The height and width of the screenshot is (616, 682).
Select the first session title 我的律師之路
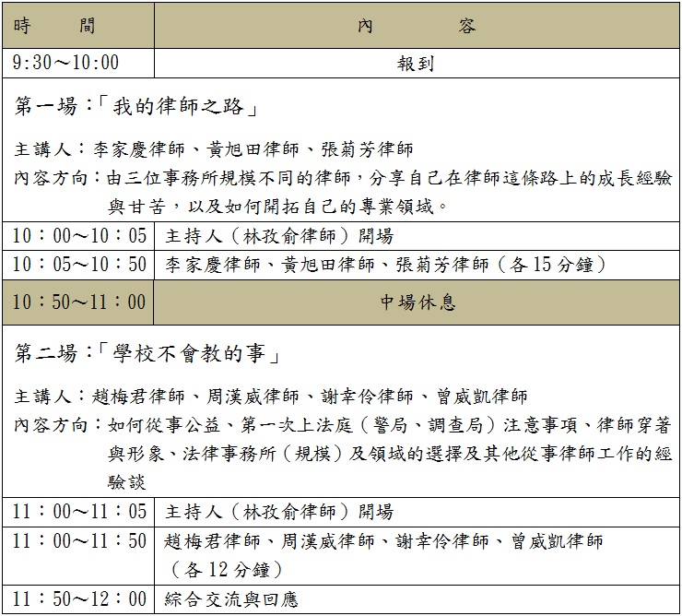pyautogui.click(x=136, y=106)
